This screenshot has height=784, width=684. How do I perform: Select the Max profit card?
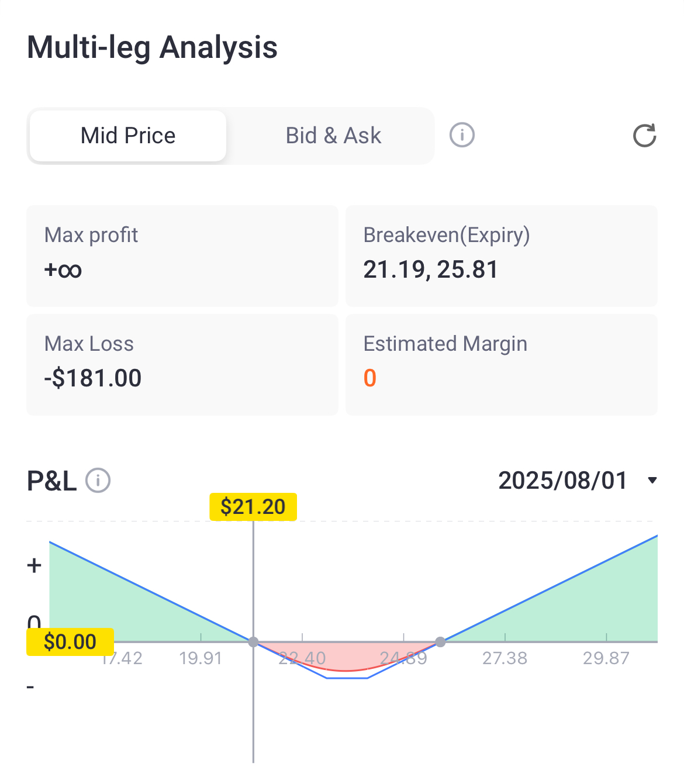click(x=182, y=255)
